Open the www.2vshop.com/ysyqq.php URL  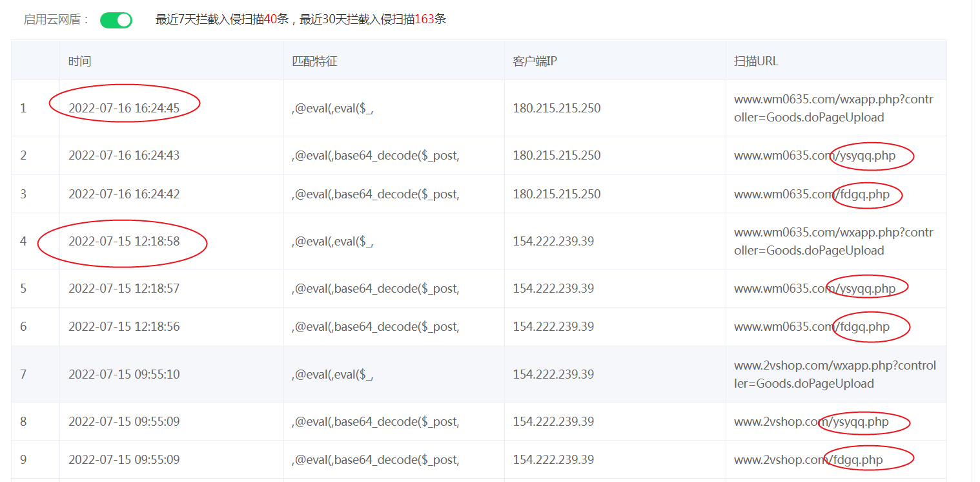[811, 421]
